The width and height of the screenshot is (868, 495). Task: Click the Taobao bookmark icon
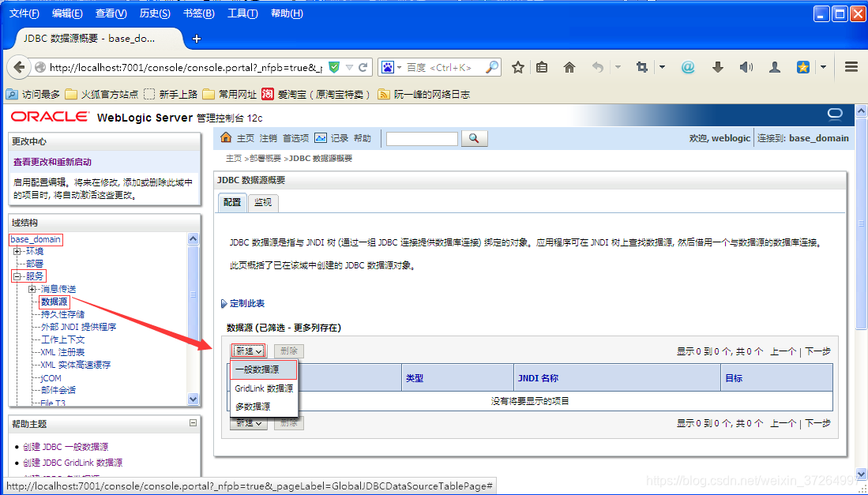268,94
